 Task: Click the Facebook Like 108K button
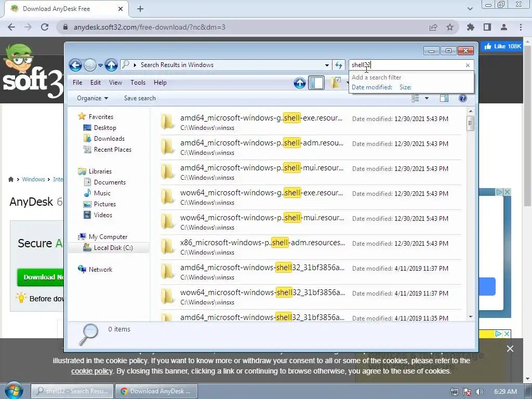pyautogui.click(x=502, y=46)
